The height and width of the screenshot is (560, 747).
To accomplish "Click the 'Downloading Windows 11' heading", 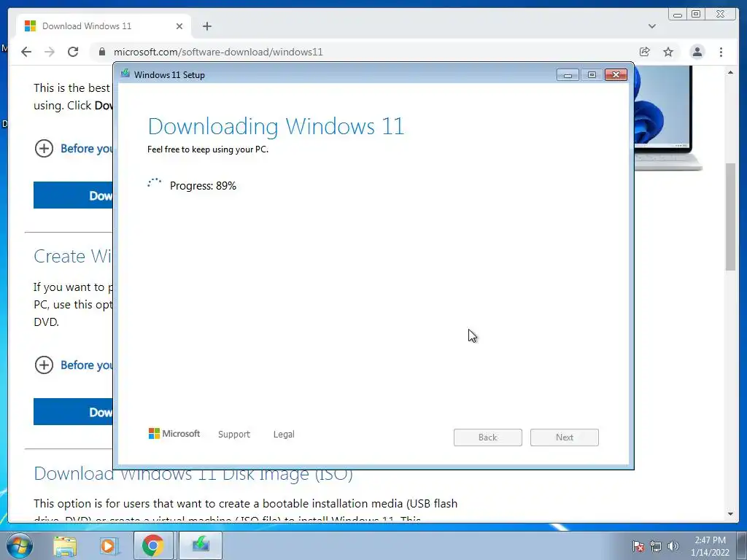I will [276, 127].
